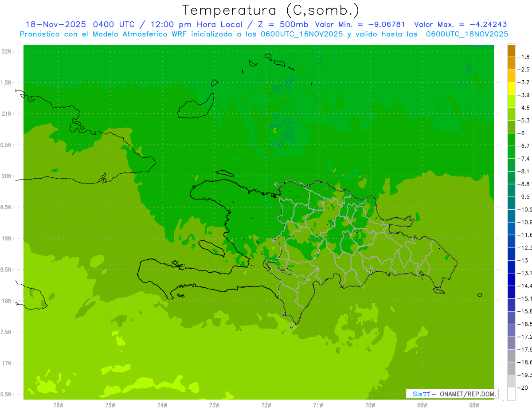Click the longitude axis label "72W"

point(266,405)
